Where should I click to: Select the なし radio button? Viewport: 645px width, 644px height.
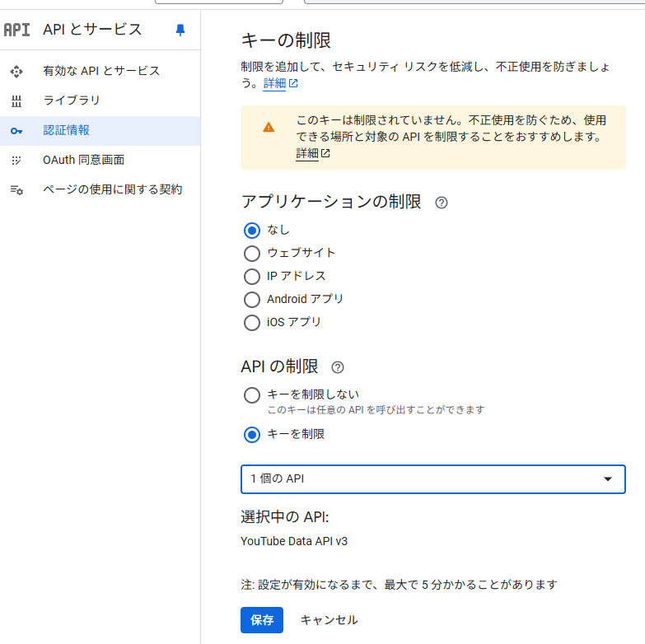pos(252,231)
